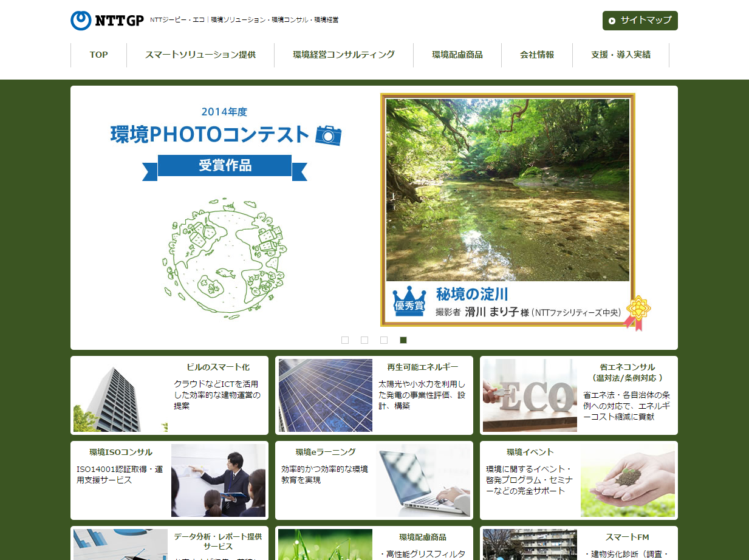
Task: Open 会社情報 menu item
Action: click(537, 55)
